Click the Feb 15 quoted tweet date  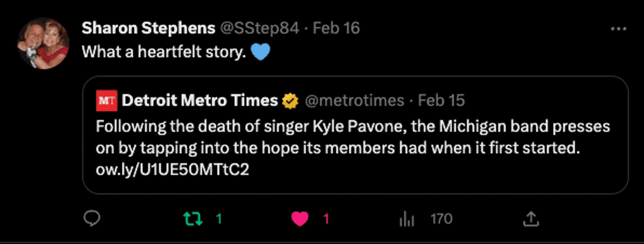[441, 100]
